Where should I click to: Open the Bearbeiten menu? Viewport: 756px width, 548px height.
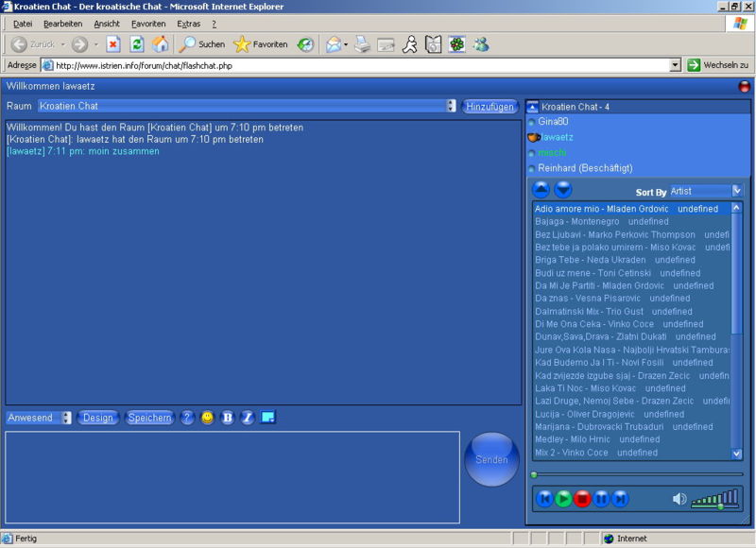(62, 24)
